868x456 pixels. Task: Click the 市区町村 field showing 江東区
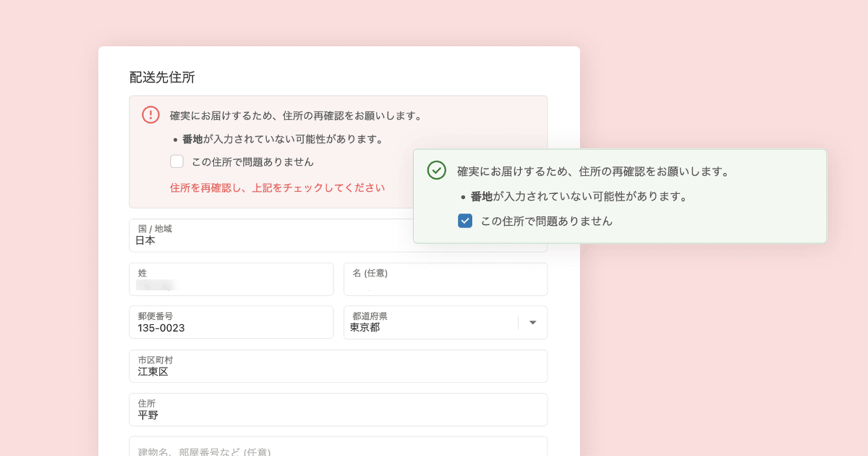pyautogui.click(x=339, y=366)
